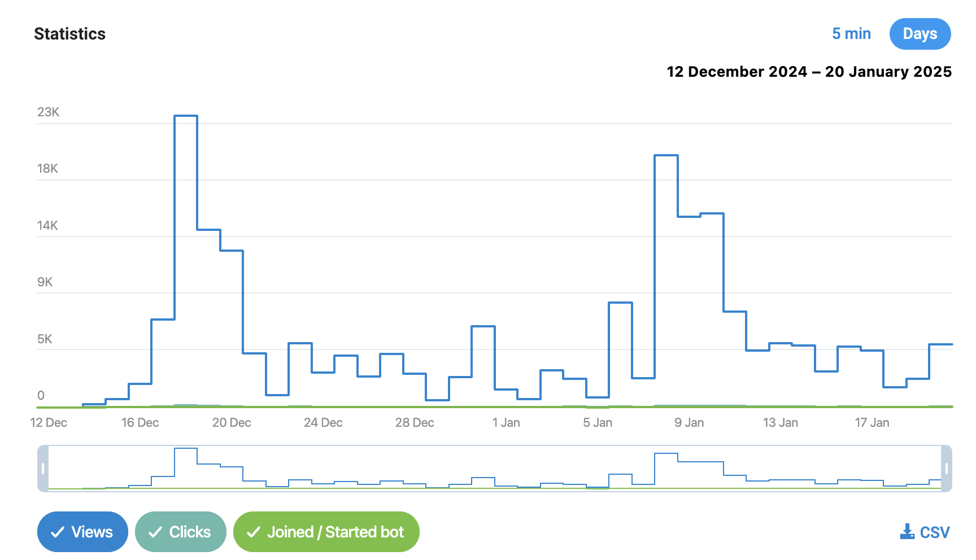The image size is (976, 560).
Task: Toggle the Joined / Started bot series
Action: tap(326, 532)
